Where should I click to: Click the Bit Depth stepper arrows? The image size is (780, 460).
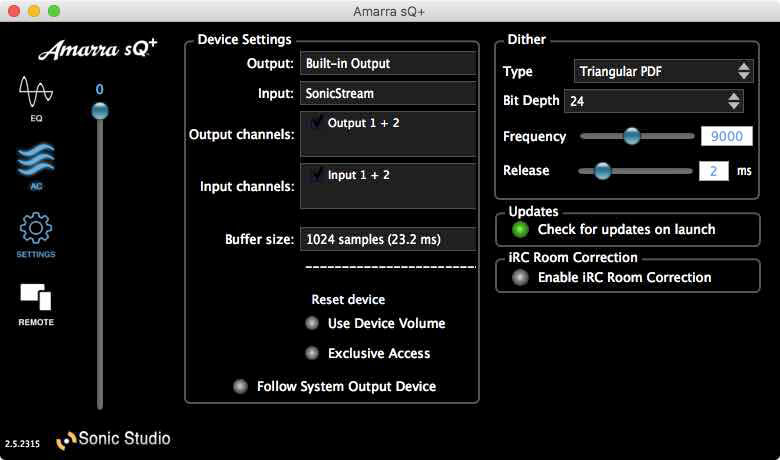[x=734, y=101]
